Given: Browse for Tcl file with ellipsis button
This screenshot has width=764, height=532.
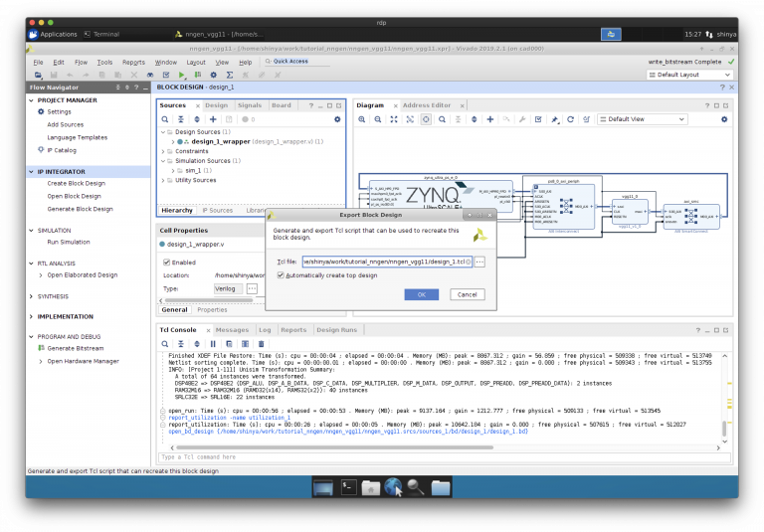Looking at the screenshot, I should click(x=479, y=261).
